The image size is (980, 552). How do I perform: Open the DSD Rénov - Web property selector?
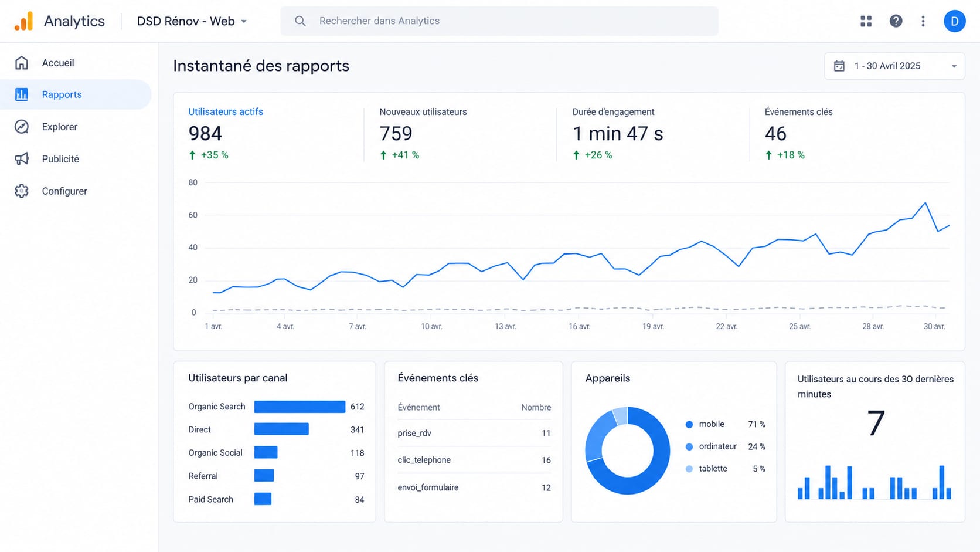click(192, 21)
